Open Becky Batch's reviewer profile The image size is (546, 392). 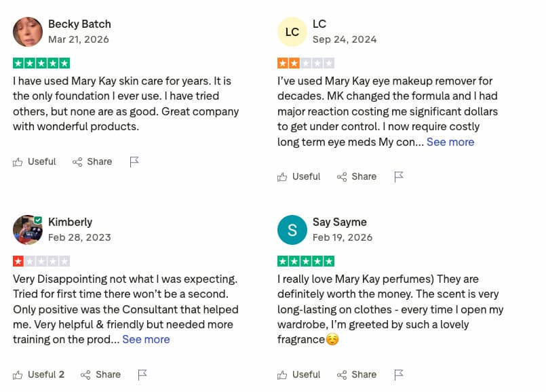pos(79,24)
